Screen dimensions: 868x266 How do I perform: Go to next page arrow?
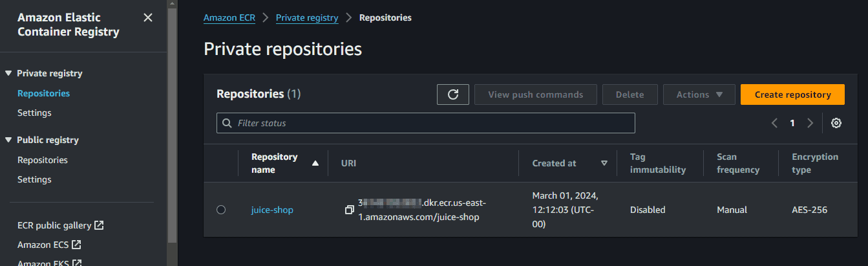[x=810, y=123]
